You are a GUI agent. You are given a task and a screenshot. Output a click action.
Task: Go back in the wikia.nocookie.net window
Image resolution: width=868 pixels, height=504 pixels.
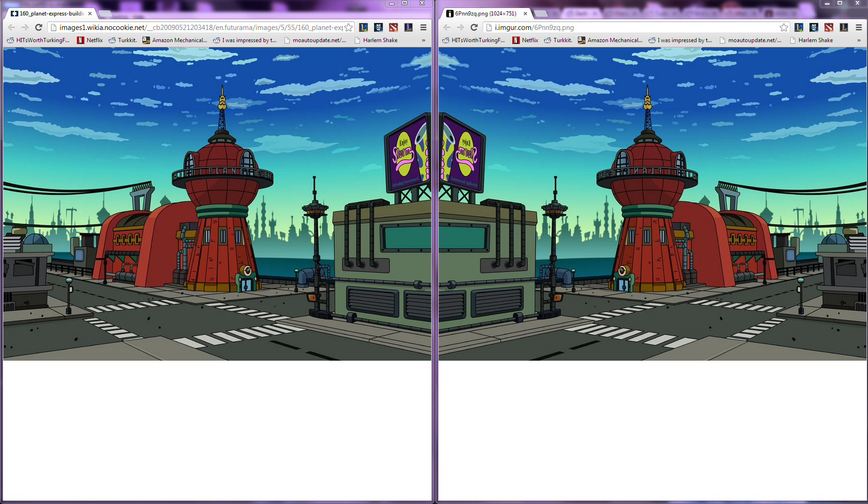point(12,28)
